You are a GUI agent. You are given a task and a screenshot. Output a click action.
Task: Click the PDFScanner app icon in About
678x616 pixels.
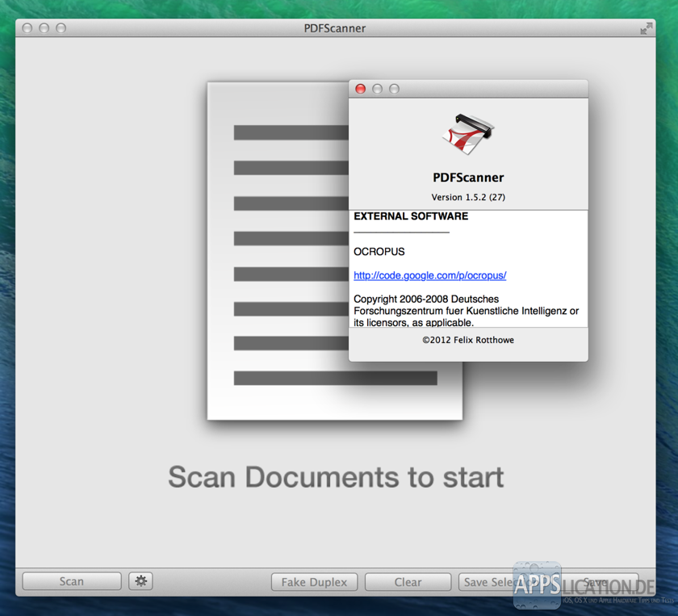point(468,134)
